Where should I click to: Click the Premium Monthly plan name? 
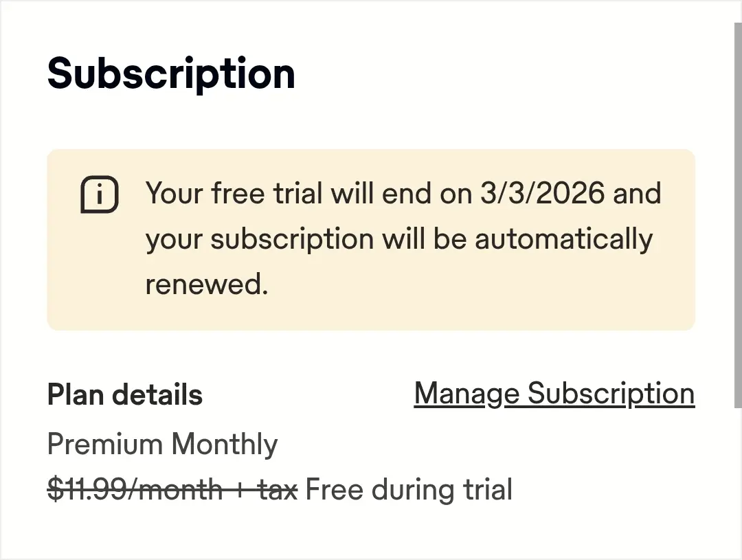coord(162,444)
